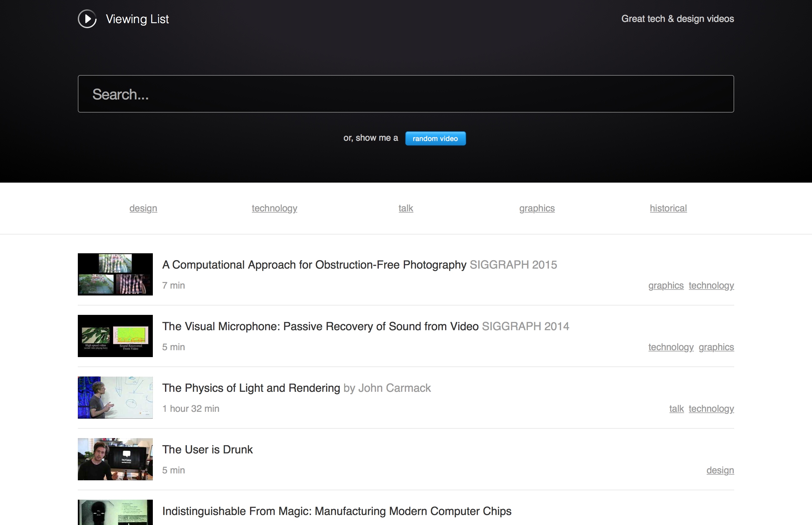The height and width of the screenshot is (525, 812).
Task: Click the 'design' tag on The User is Drunk
Action: [720, 470]
